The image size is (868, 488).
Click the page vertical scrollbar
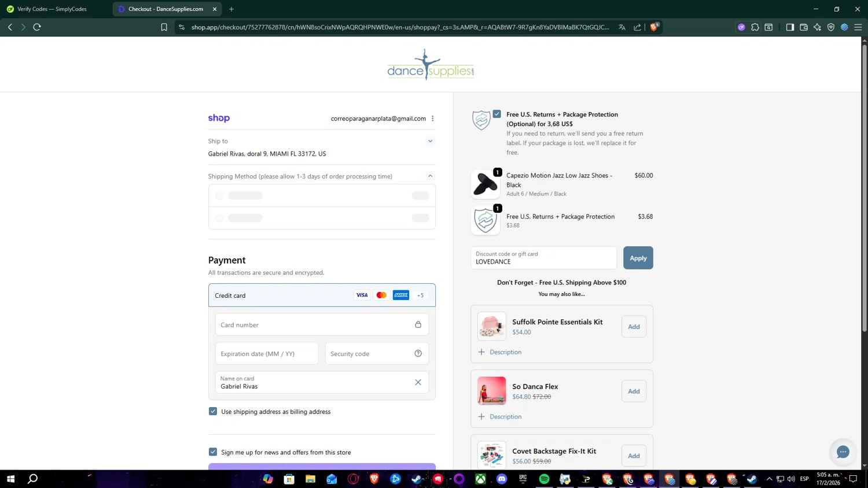coord(865,188)
